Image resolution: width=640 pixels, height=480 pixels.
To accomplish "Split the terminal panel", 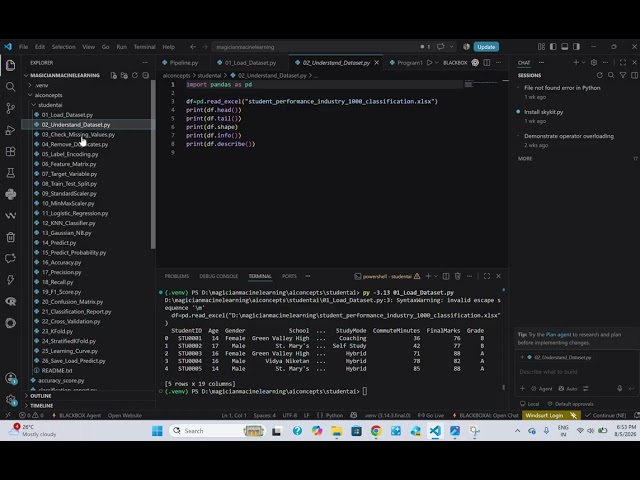I will point(446,276).
